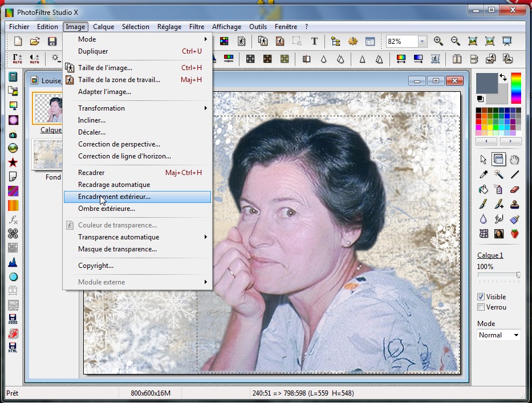Create a new image with the blank page icon

click(18, 42)
